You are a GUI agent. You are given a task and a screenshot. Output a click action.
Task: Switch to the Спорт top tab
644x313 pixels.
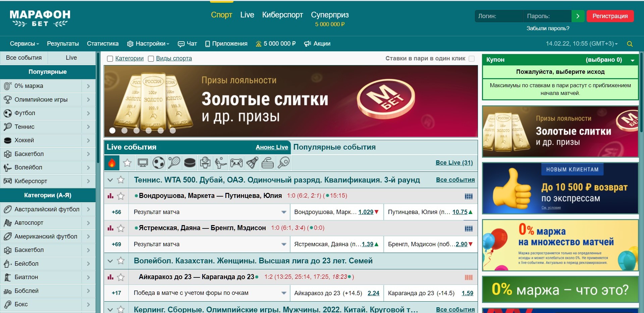click(221, 15)
